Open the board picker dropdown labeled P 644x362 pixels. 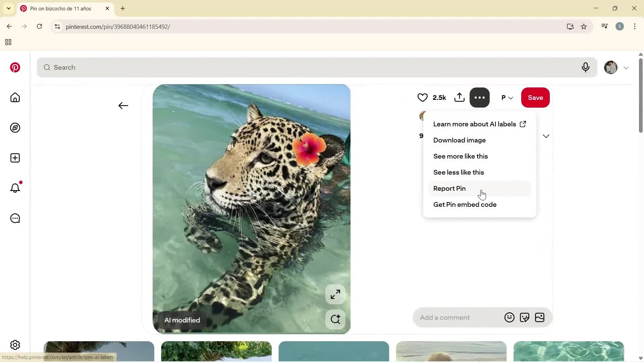point(507,98)
